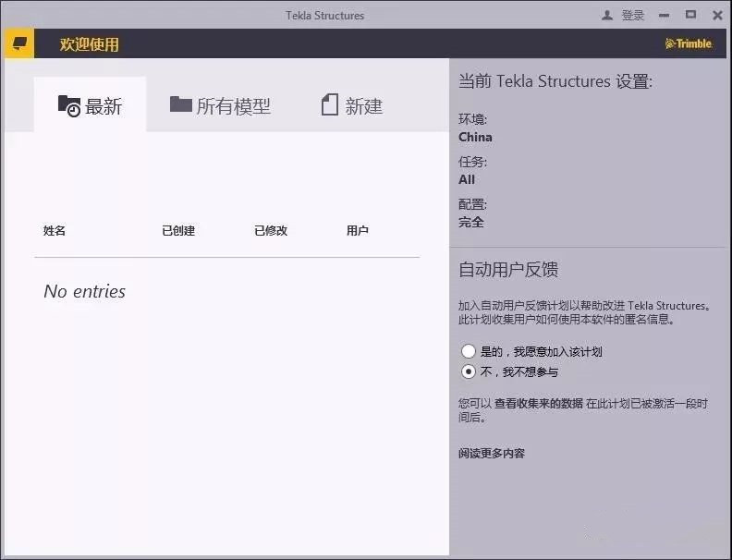Open the 阅读更多内容 link
732x560 pixels.
(492, 453)
